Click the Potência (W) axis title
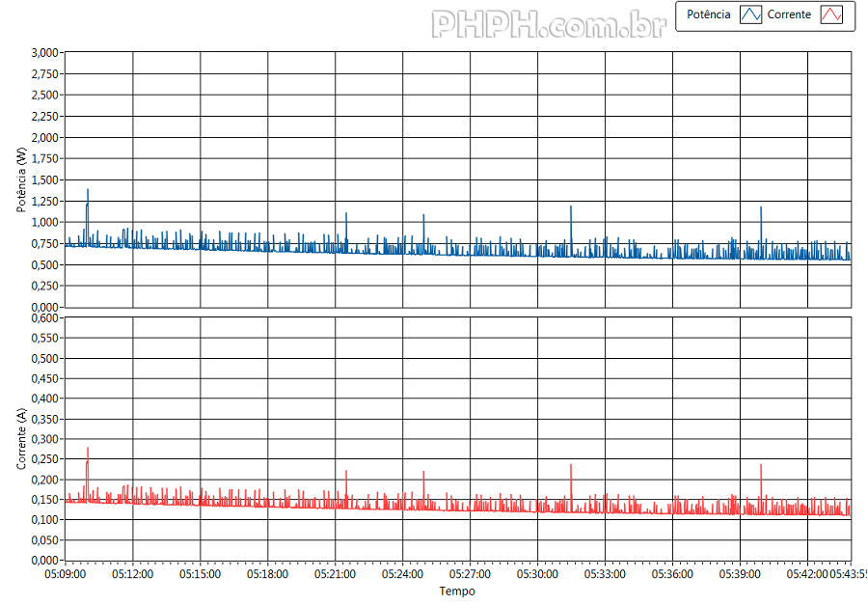Viewport: 868px width, 605px height. [21, 179]
